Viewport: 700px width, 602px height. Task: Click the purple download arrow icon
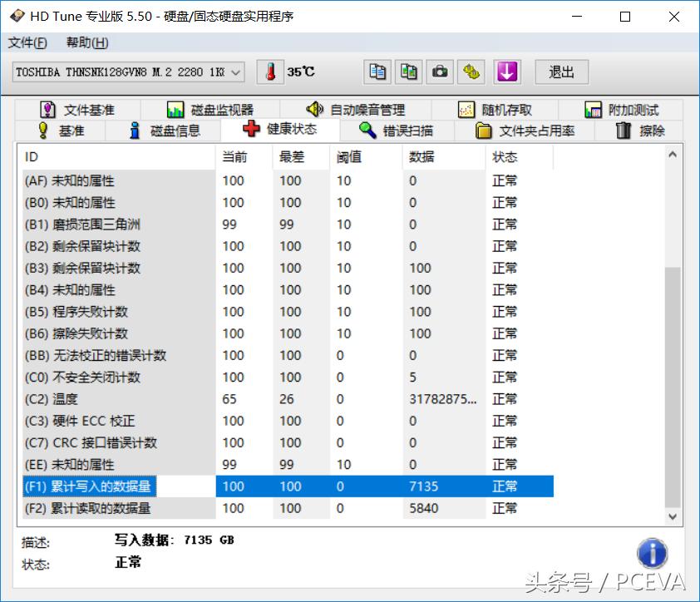[x=505, y=72]
